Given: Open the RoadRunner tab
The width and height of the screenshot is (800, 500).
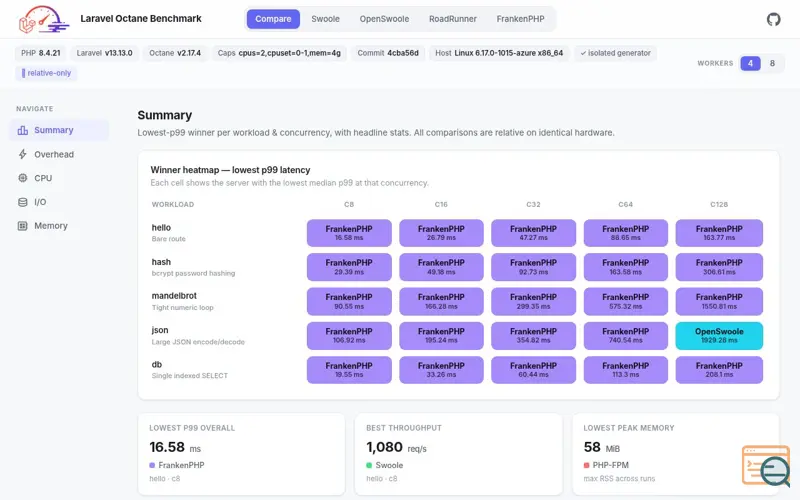Looking at the screenshot, I should pyautogui.click(x=453, y=19).
